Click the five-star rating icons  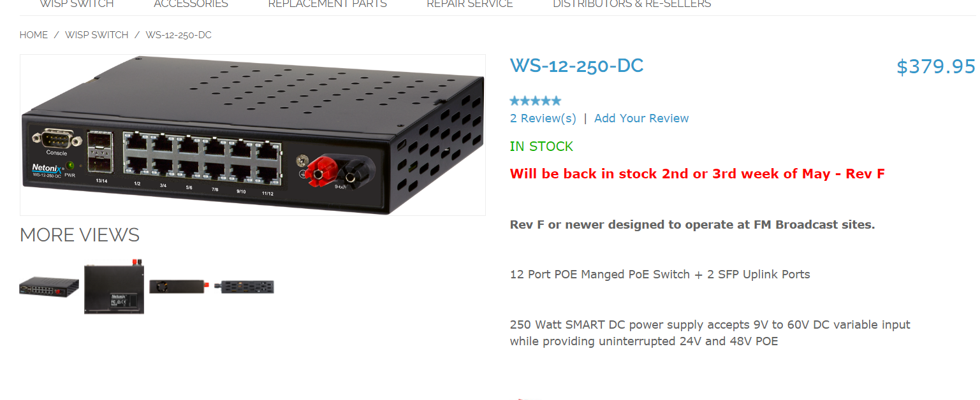[x=536, y=101]
